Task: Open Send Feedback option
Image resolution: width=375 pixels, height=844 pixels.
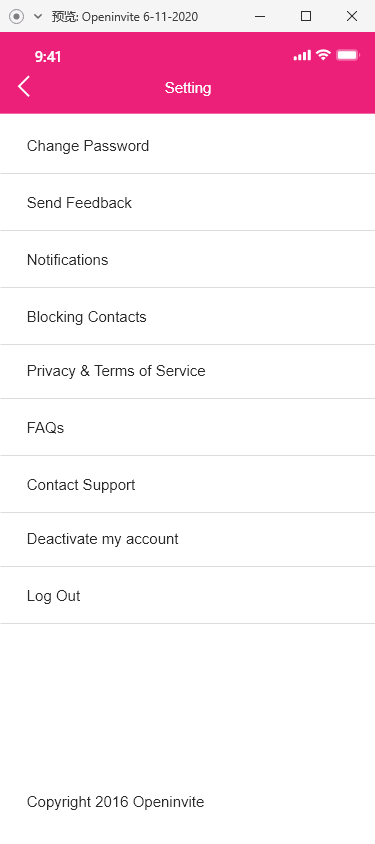Action: (187, 202)
